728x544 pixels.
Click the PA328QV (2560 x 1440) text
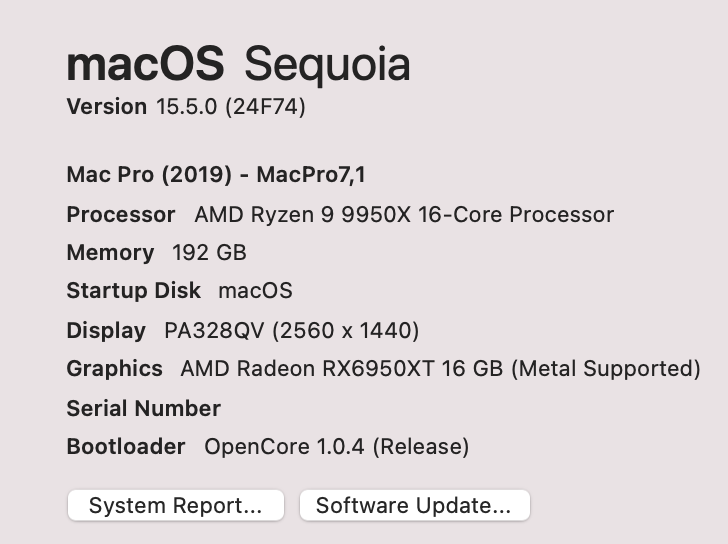point(284,330)
